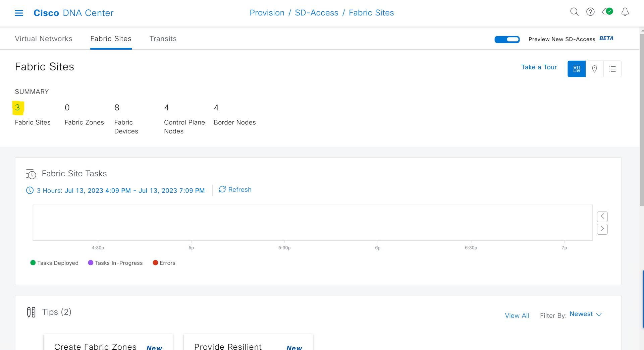Switch to the Virtual Networks tab
Image resolution: width=644 pixels, height=350 pixels.
(x=44, y=39)
